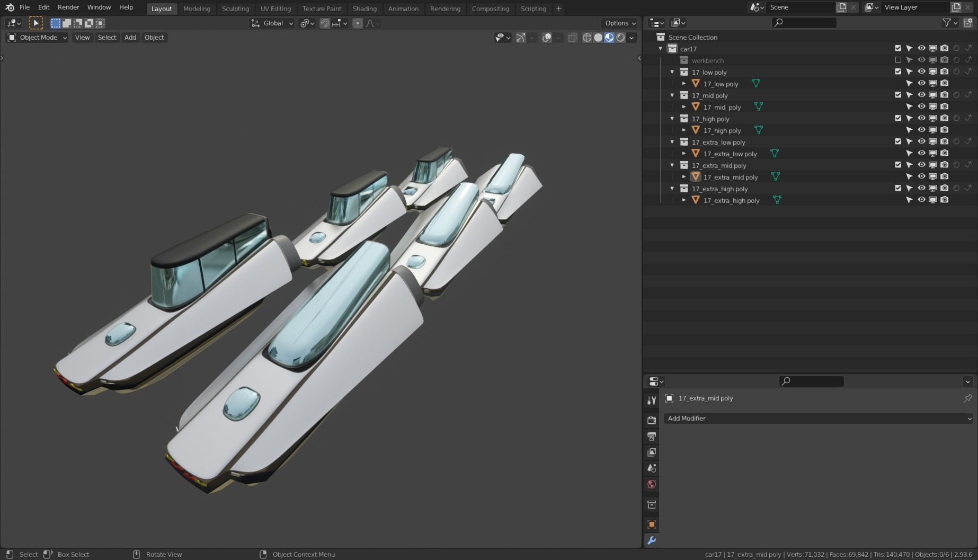Click the outliner search field
The height and width of the screenshot is (560, 978).
click(804, 23)
